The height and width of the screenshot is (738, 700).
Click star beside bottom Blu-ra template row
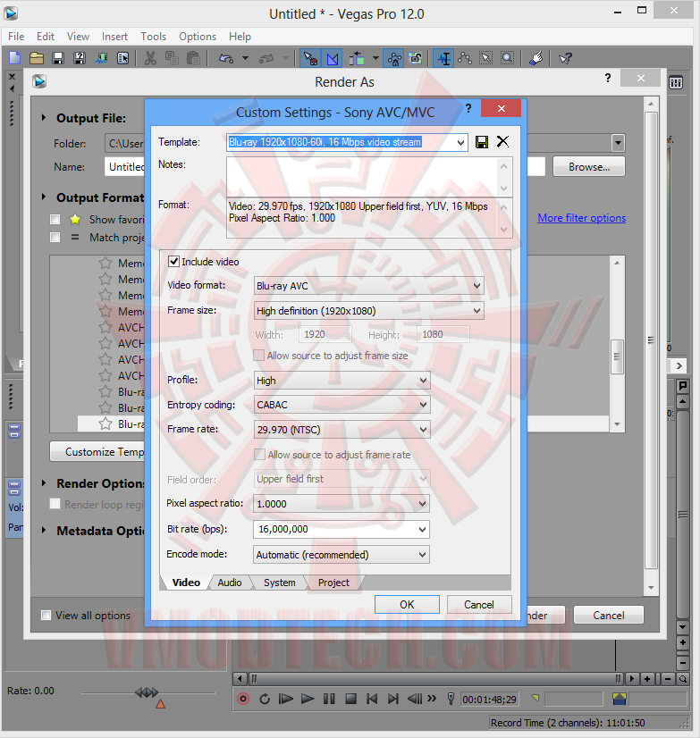pos(105,424)
